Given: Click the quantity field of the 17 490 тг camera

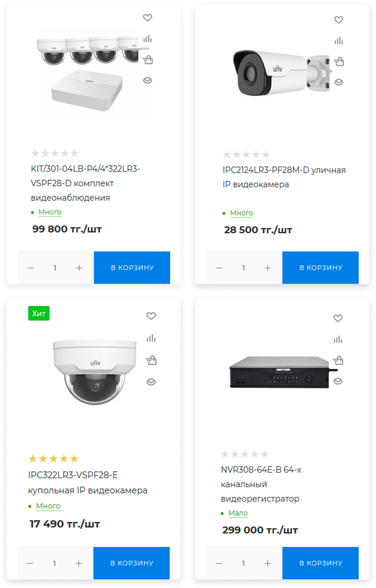Looking at the screenshot, I should point(55,564).
